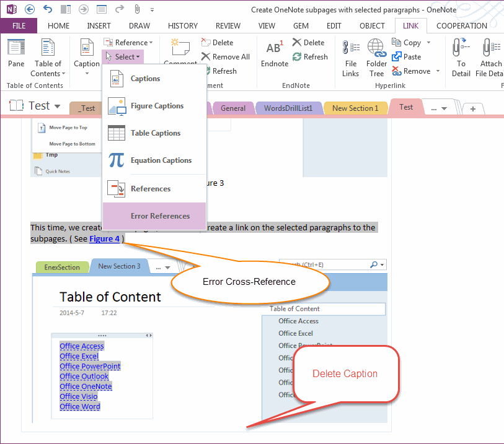Open the WordsDrillList1 section tab
Screen dimensions: 504x444
(288, 108)
